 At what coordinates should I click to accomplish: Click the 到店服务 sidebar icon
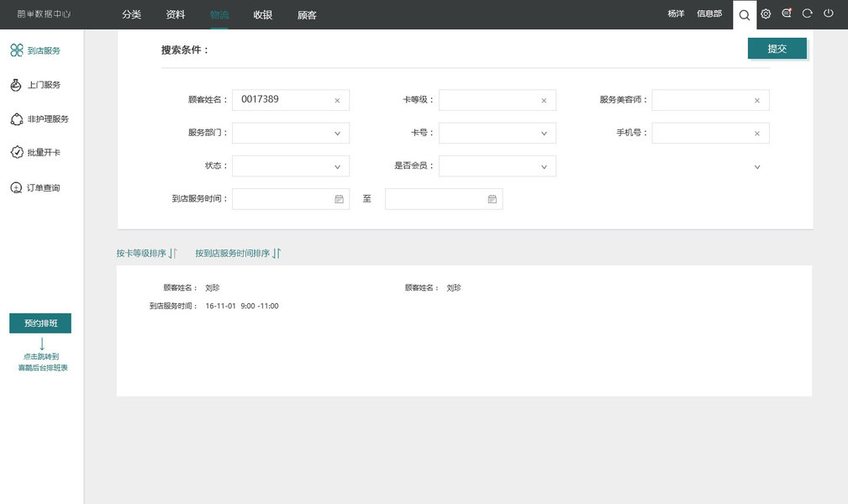point(17,50)
